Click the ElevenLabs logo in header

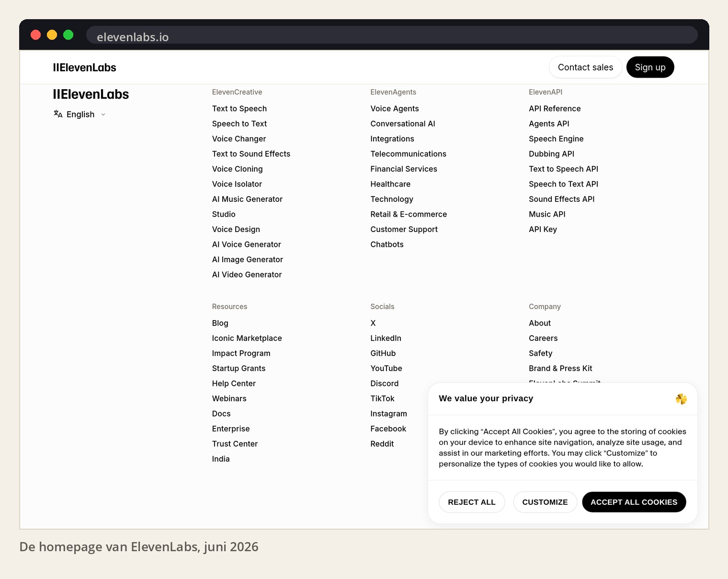(84, 68)
